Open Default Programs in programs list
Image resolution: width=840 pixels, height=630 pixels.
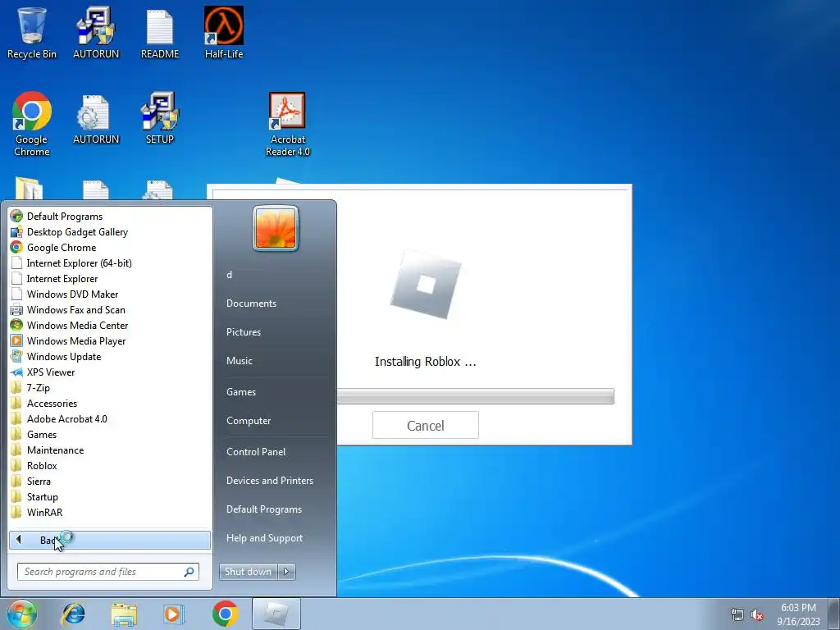pos(110,217)
